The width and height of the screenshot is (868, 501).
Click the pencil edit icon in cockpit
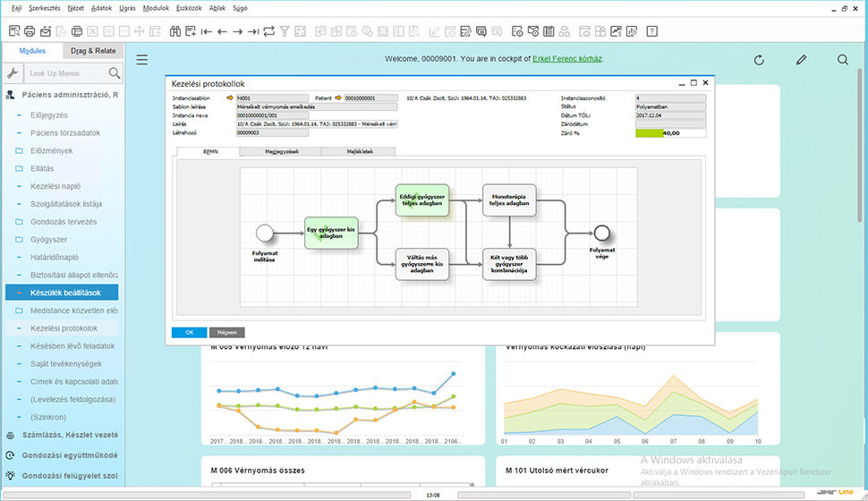[801, 60]
